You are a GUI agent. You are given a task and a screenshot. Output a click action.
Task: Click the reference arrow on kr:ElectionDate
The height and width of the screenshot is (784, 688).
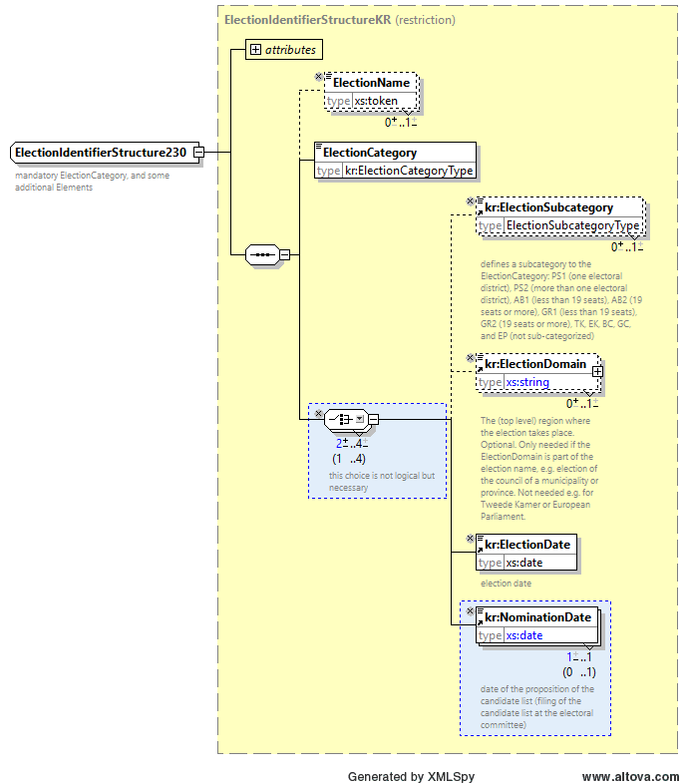click(x=481, y=549)
